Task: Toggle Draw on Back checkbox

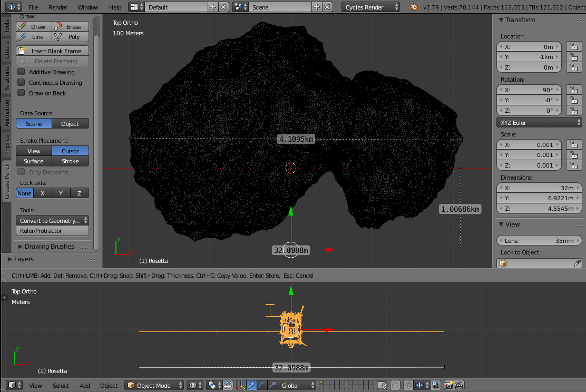Action: pyautogui.click(x=21, y=93)
